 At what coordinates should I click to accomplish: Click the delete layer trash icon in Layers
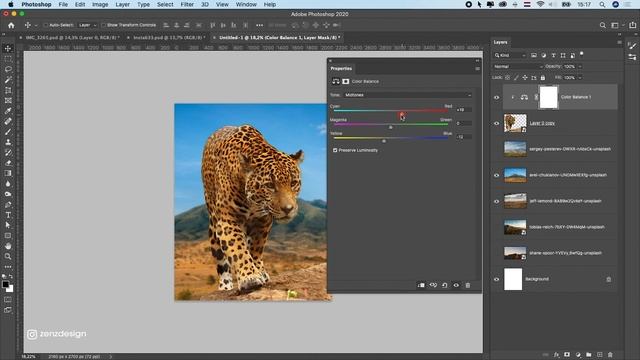pos(610,355)
